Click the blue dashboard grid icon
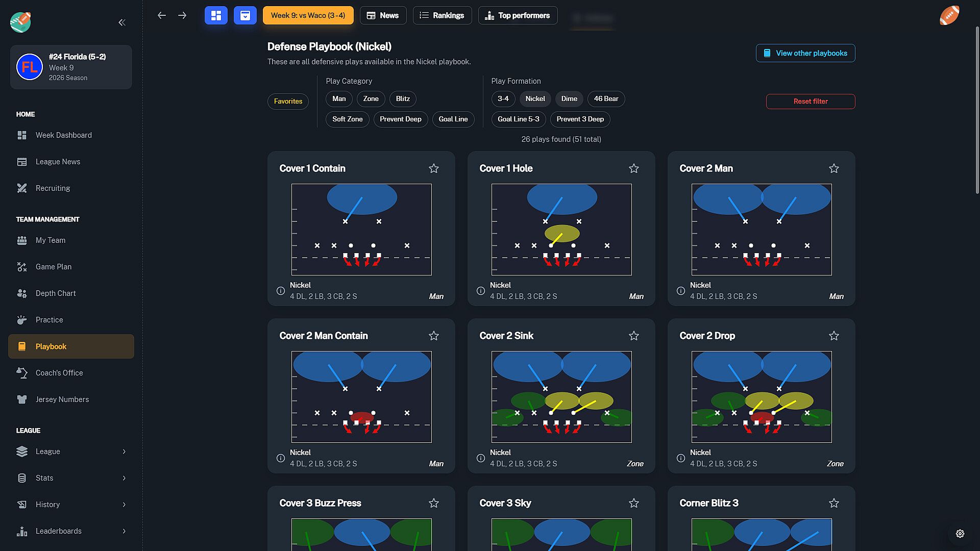Image resolution: width=980 pixels, height=551 pixels. (x=216, y=15)
